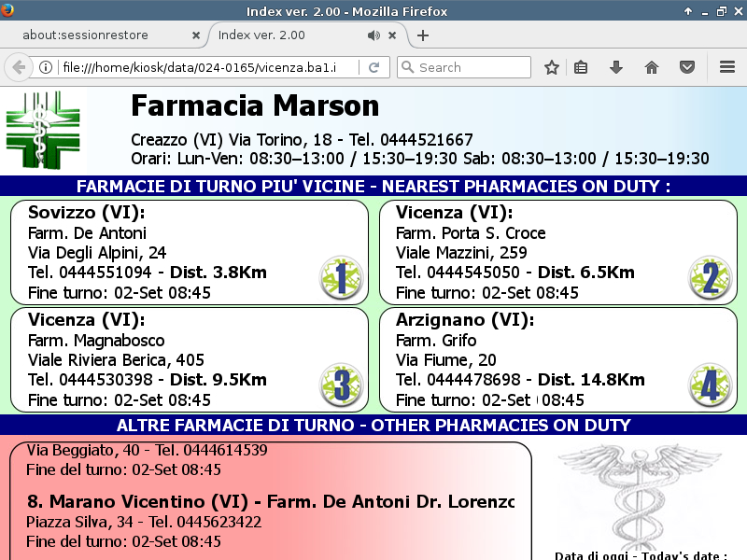Go back to the previous page
Image resolution: width=747 pixels, height=560 pixels.
pyautogui.click(x=18, y=67)
